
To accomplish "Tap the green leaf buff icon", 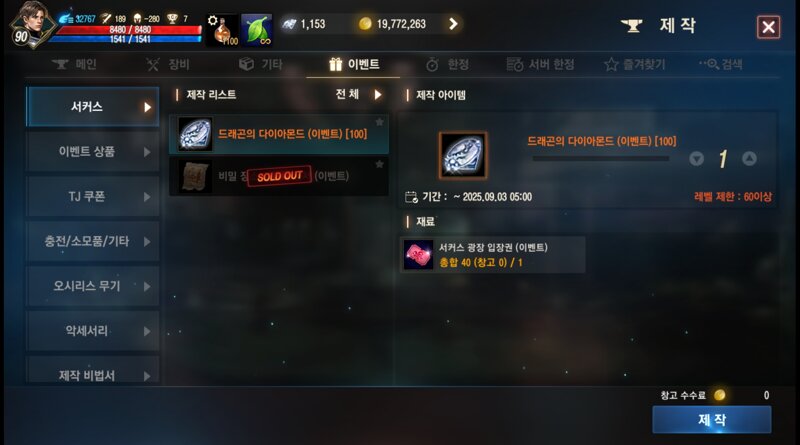I will (x=256, y=30).
